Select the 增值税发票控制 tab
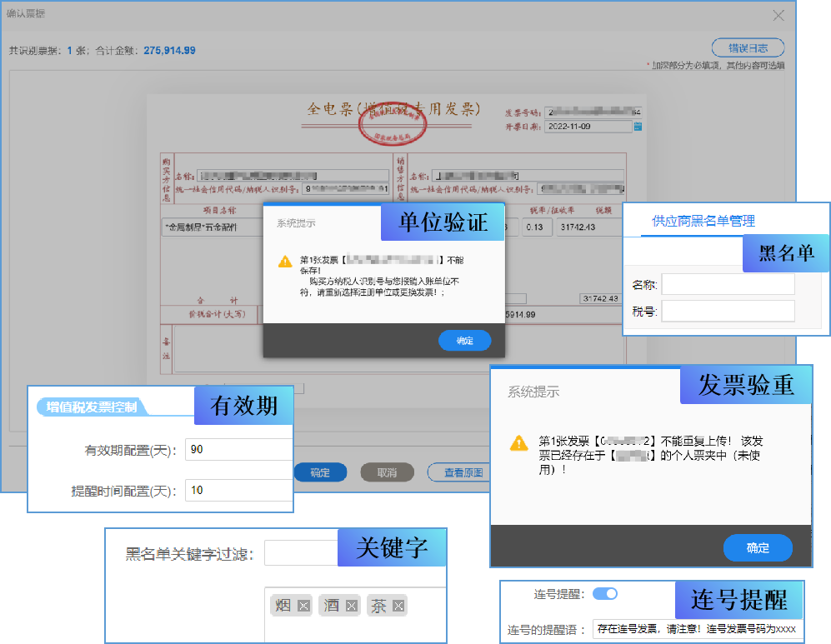 tap(92, 407)
